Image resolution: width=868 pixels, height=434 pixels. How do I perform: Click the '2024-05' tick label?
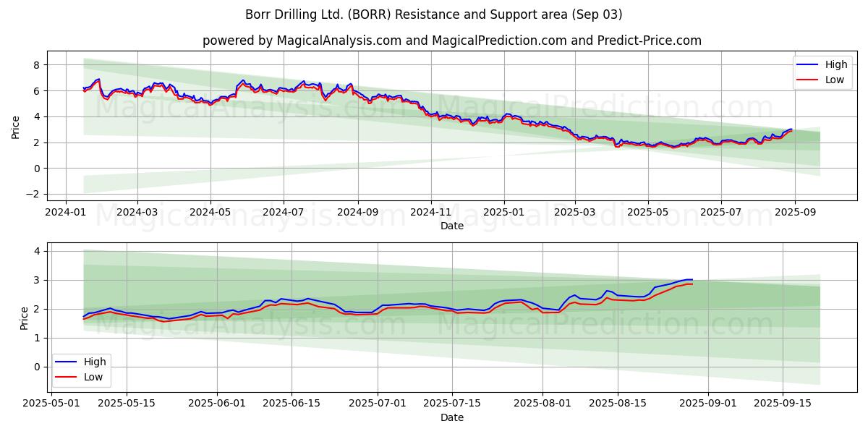[210, 212]
